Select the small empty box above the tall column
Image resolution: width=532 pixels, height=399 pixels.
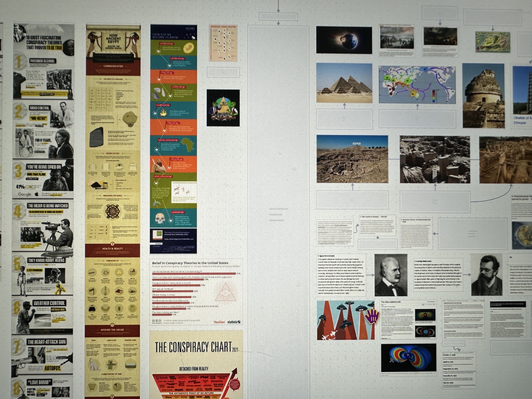tap(278, 17)
